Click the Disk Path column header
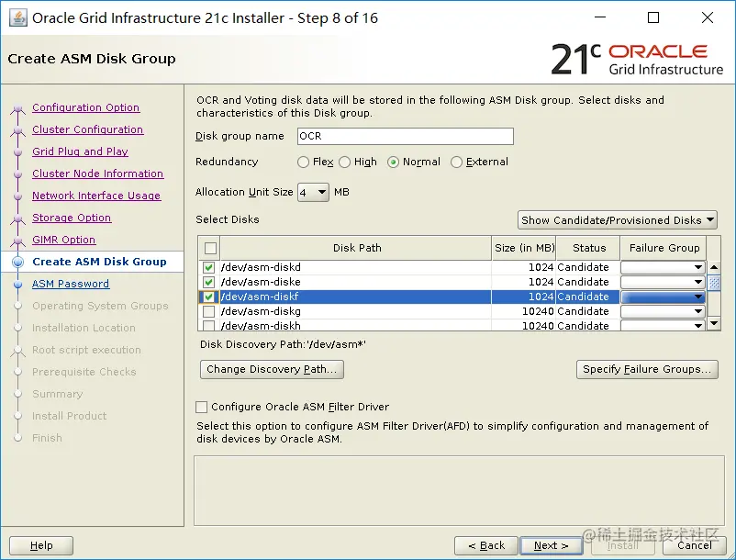The width and height of the screenshot is (736, 560). [357, 248]
